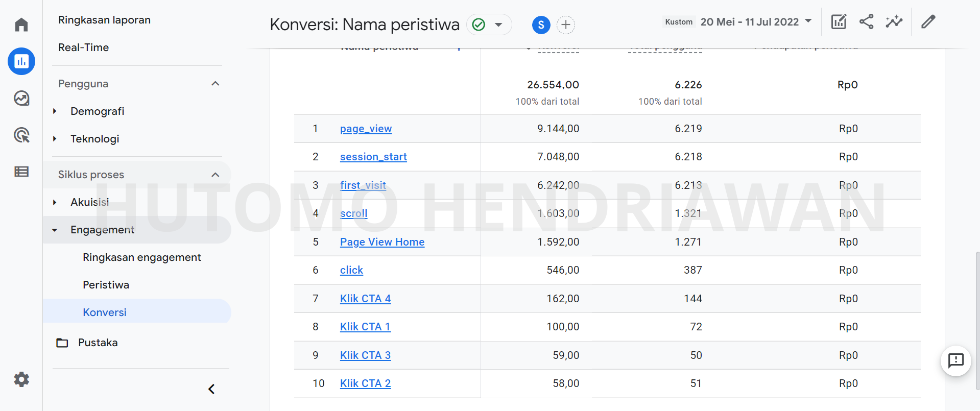Open the click event link
Viewport: 980px width, 411px height.
pyautogui.click(x=351, y=270)
